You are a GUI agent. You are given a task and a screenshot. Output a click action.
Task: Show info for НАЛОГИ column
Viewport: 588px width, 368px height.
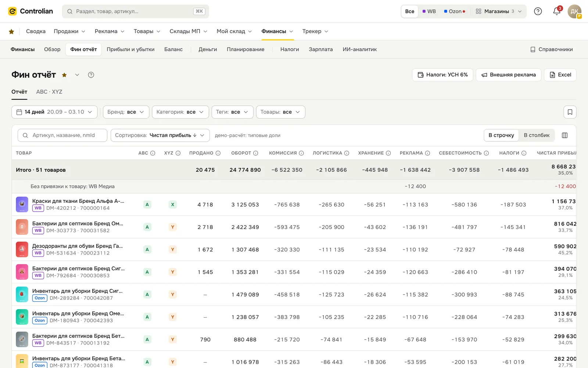(524, 153)
